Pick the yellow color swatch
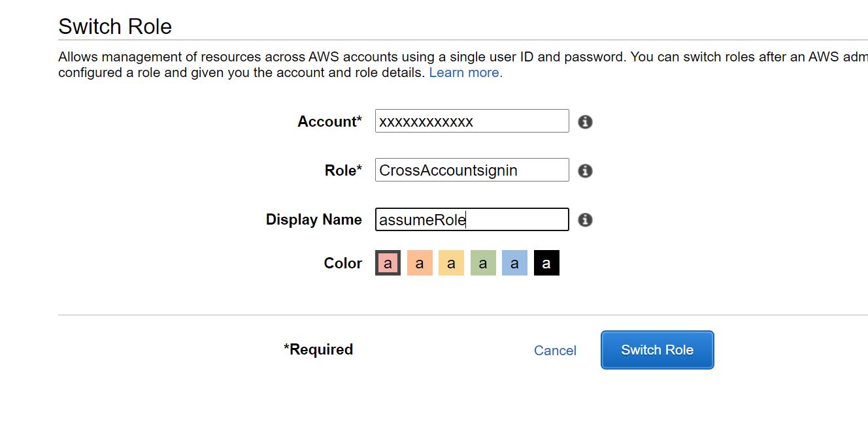The width and height of the screenshot is (868, 427). (451, 263)
